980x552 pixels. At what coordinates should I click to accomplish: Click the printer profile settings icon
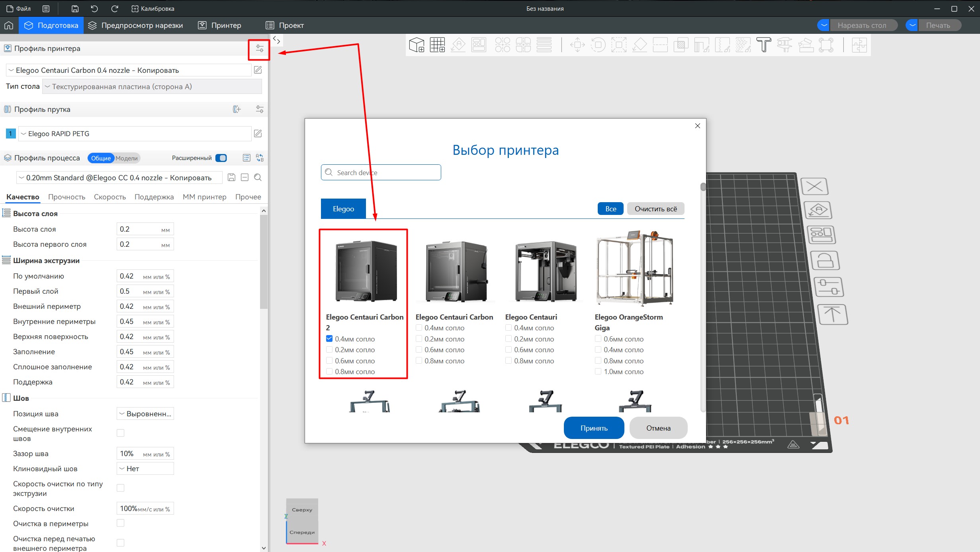click(259, 49)
